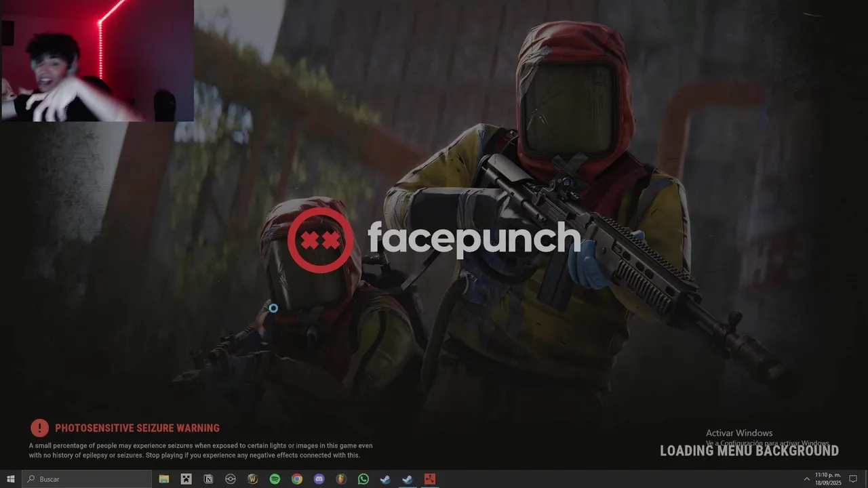This screenshot has width=868, height=488.
Task: Open Discord from the taskbar
Action: pyautogui.click(x=319, y=479)
